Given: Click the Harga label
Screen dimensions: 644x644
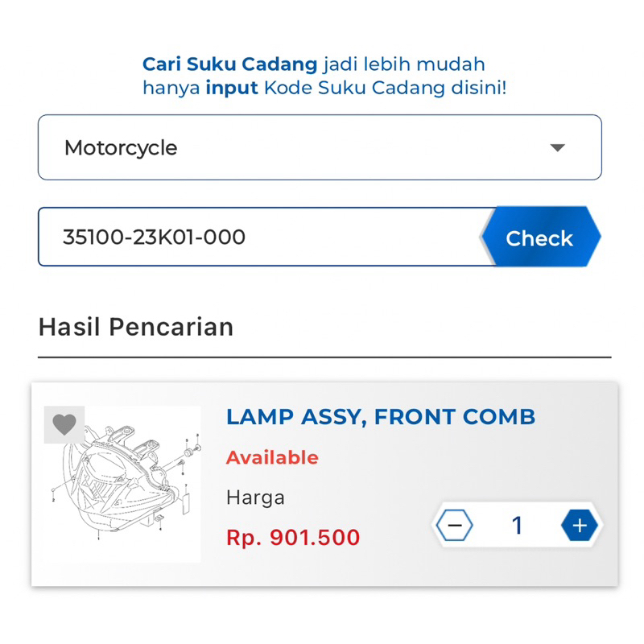Looking at the screenshot, I should (255, 497).
